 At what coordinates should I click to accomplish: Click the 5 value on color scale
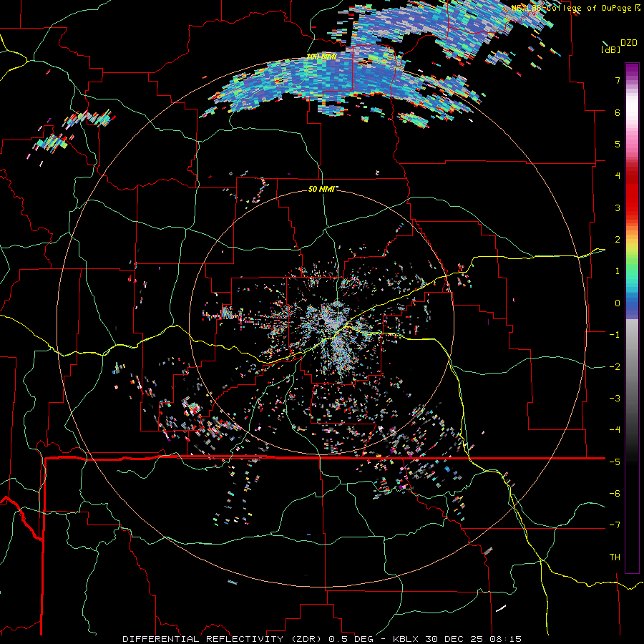click(618, 144)
